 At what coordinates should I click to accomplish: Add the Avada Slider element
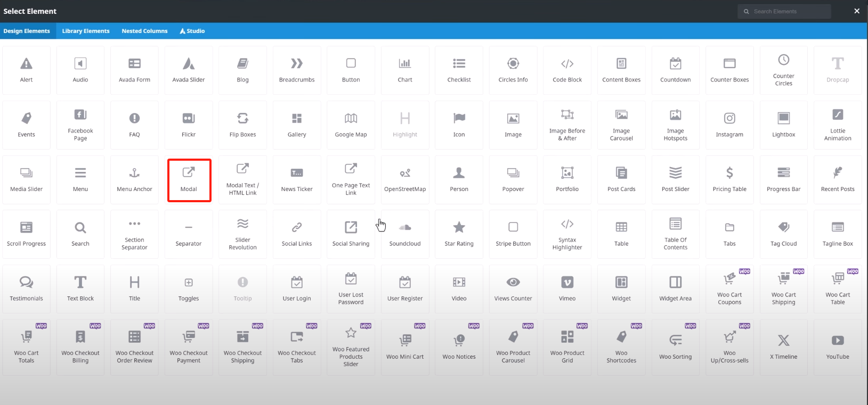tap(189, 70)
